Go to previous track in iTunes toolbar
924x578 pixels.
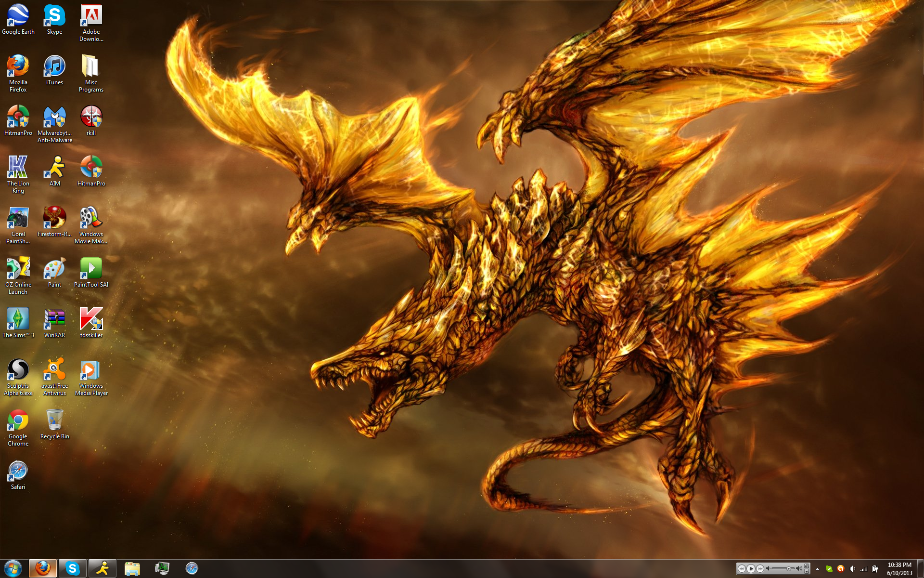coord(742,568)
